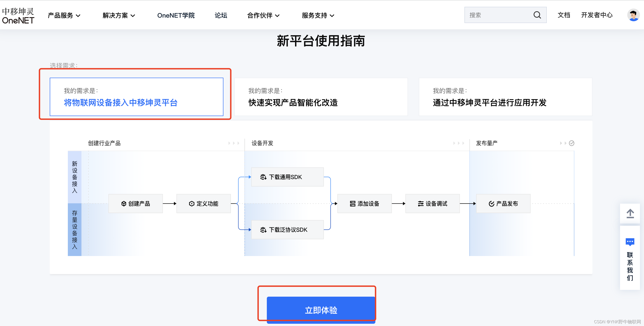The width and height of the screenshot is (644, 326).
Task: Click the scroll-to-top arrow icon
Action: click(x=630, y=213)
